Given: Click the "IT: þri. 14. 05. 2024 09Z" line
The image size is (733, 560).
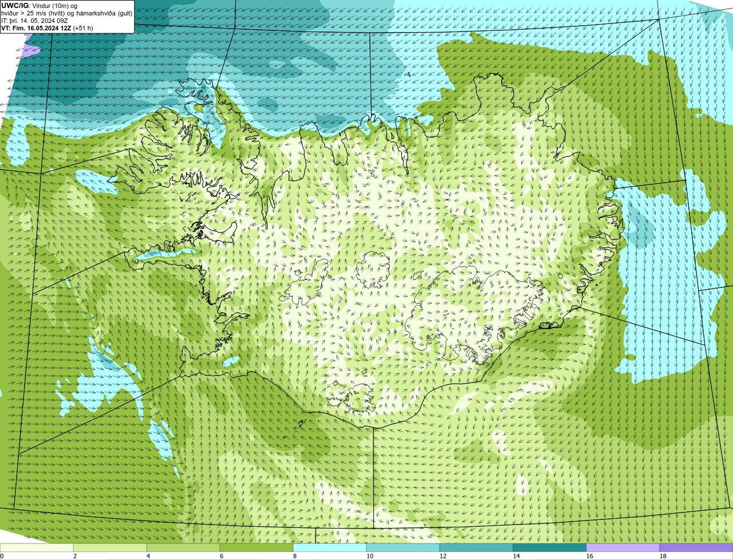Looking at the screenshot, I should (34, 21).
